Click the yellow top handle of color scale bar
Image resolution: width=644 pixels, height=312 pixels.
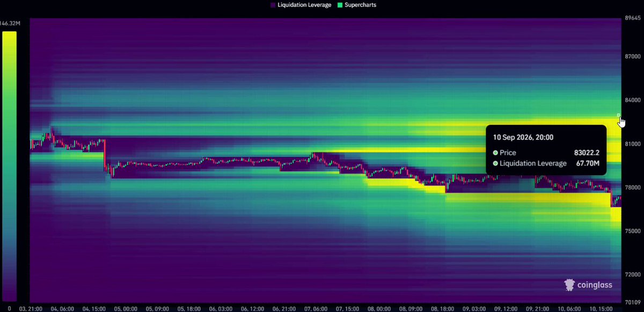(9, 33)
